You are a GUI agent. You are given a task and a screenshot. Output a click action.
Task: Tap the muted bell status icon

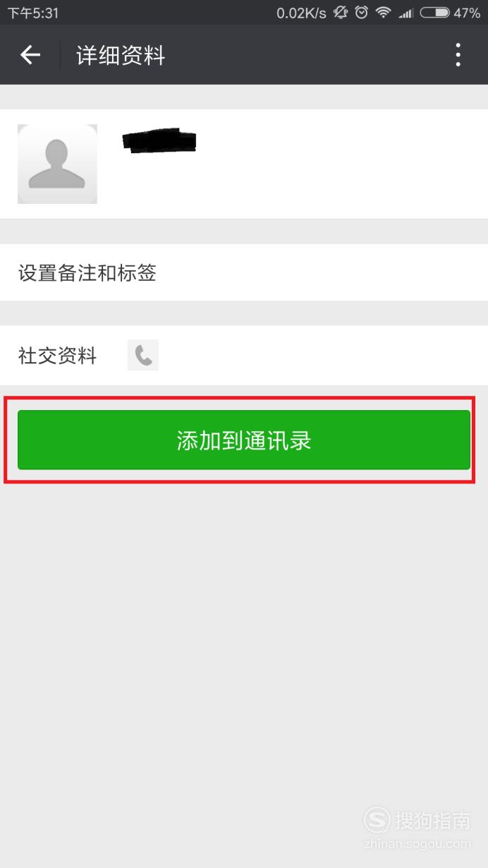point(341,12)
